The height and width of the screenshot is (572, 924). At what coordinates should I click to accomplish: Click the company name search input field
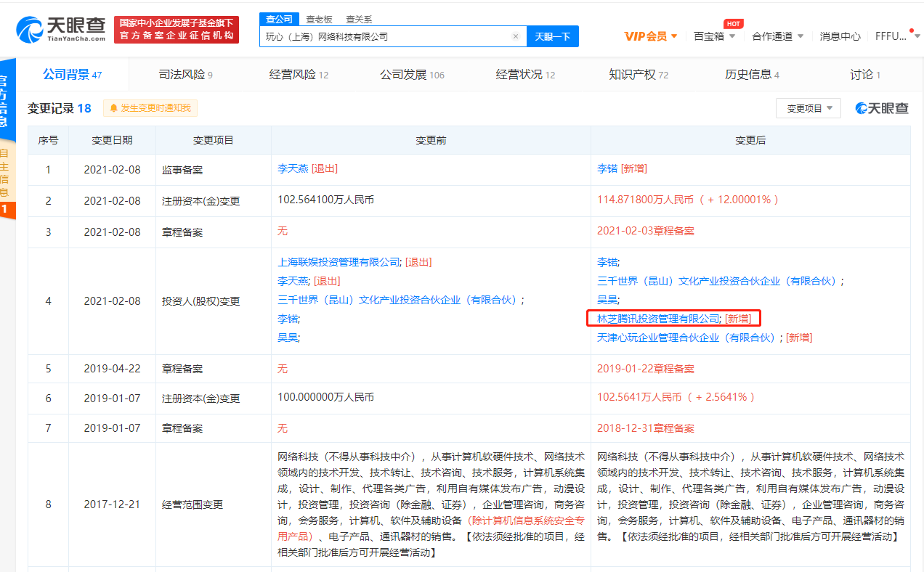(385, 36)
